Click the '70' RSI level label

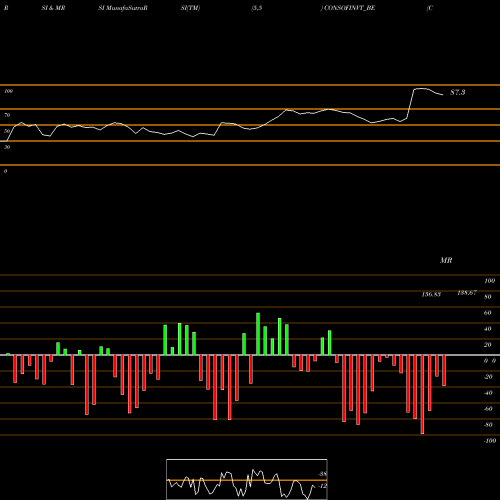click(x=7, y=115)
